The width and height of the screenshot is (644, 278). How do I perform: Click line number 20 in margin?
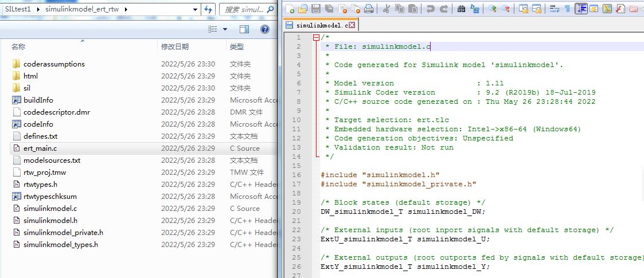pyautogui.click(x=296, y=212)
